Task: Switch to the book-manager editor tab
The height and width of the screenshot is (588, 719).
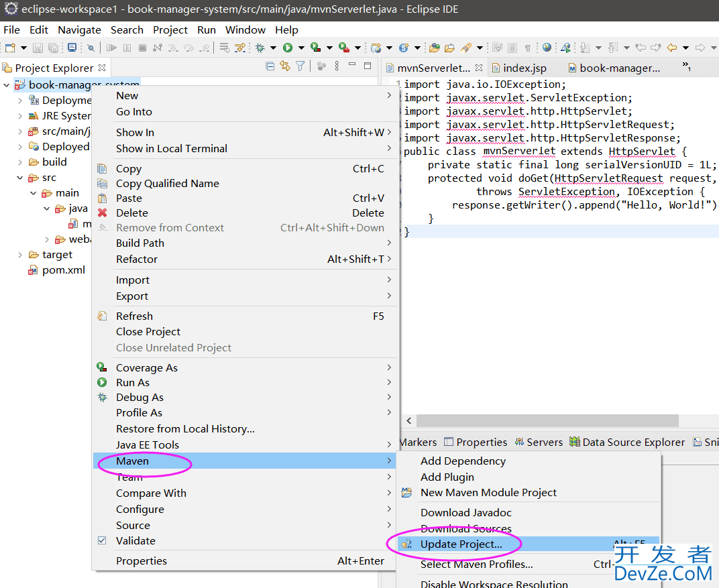Action: pyautogui.click(x=614, y=68)
